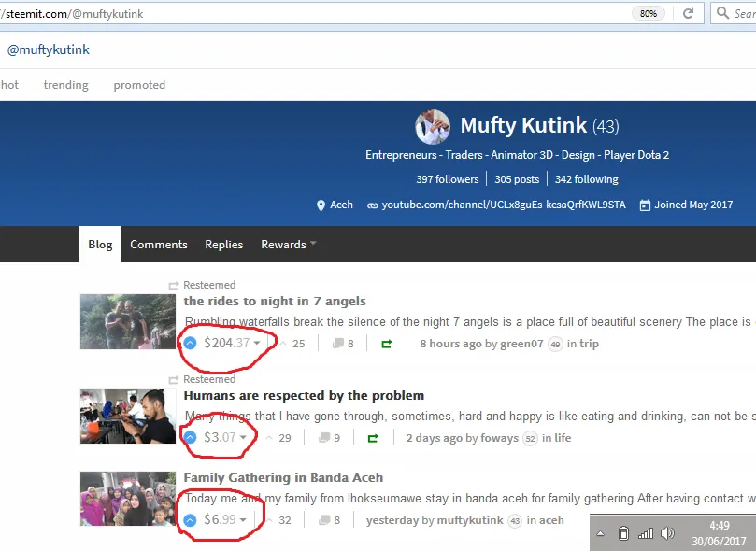Screen dimensions: 756x551
Task: Click the browser address bar URL
Action: click(x=280, y=14)
